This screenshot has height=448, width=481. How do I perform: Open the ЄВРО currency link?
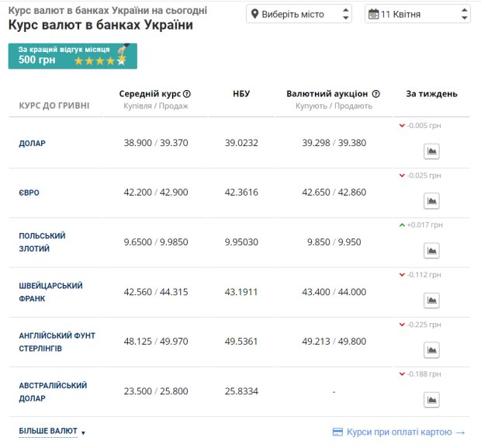[x=29, y=193]
